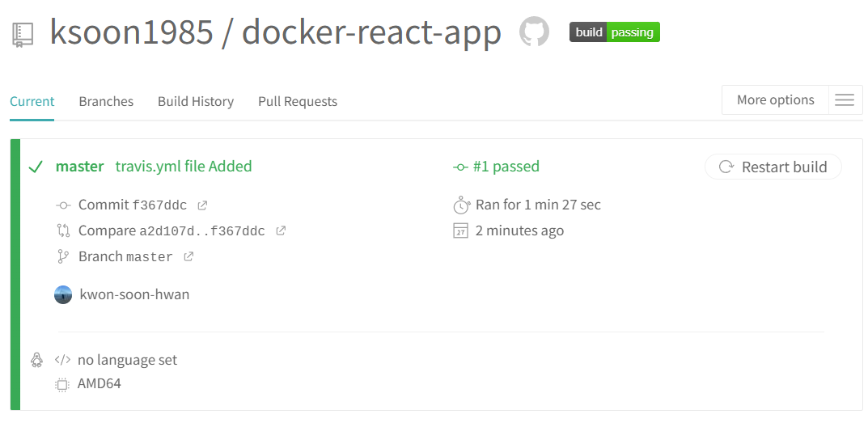This screenshot has width=868, height=427.
Task: Click docker-react-app repository name in title
Action: click(371, 34)
